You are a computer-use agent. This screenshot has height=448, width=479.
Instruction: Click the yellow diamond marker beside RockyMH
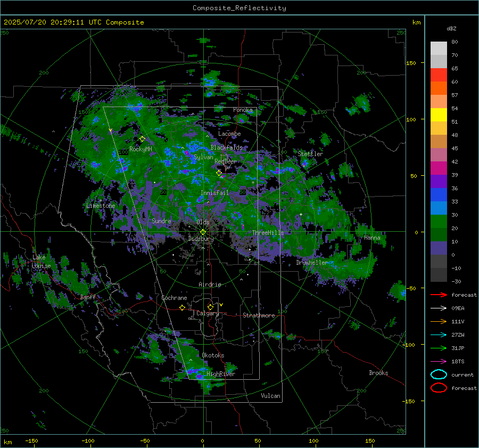point(142,139)
